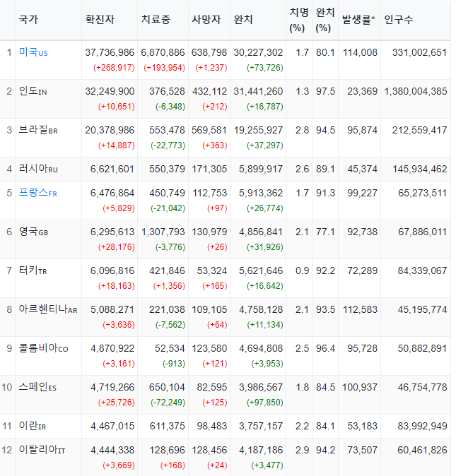The height and width of the screenshot is (476, 456).
Task: Click Spain recovered change (+97,850)
Action: (265, 403)
